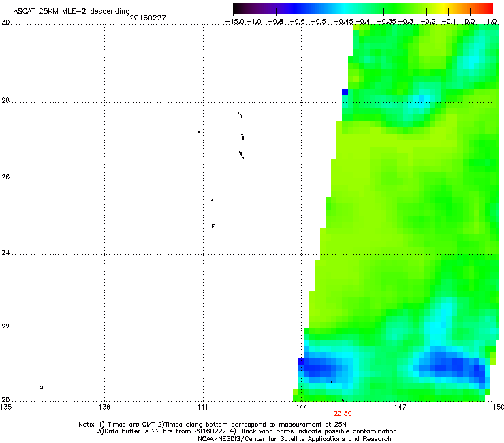Click the longitude label '144'
Screen dimensions: 504x443
click(301, 407)
